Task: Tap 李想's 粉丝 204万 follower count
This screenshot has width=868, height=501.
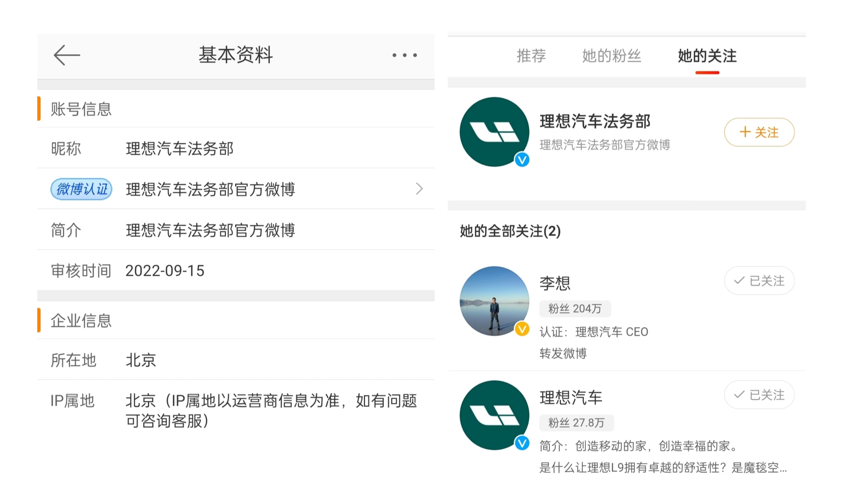Action: coord(575,309)
